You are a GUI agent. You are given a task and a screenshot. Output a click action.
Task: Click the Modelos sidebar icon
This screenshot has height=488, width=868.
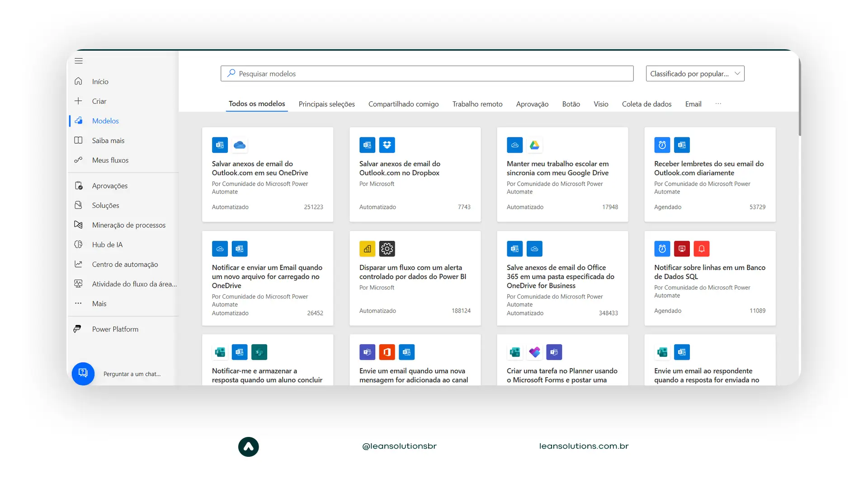pos(79,121)
